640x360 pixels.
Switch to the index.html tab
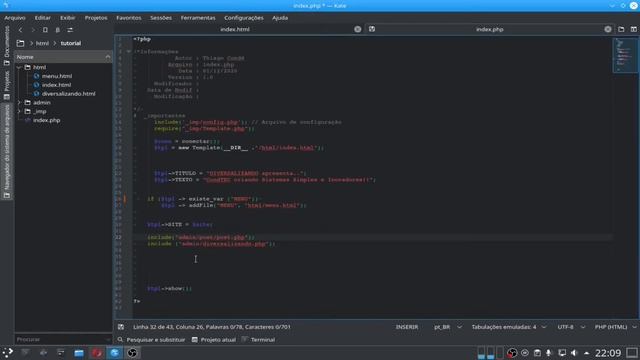(x=235, y=29)
